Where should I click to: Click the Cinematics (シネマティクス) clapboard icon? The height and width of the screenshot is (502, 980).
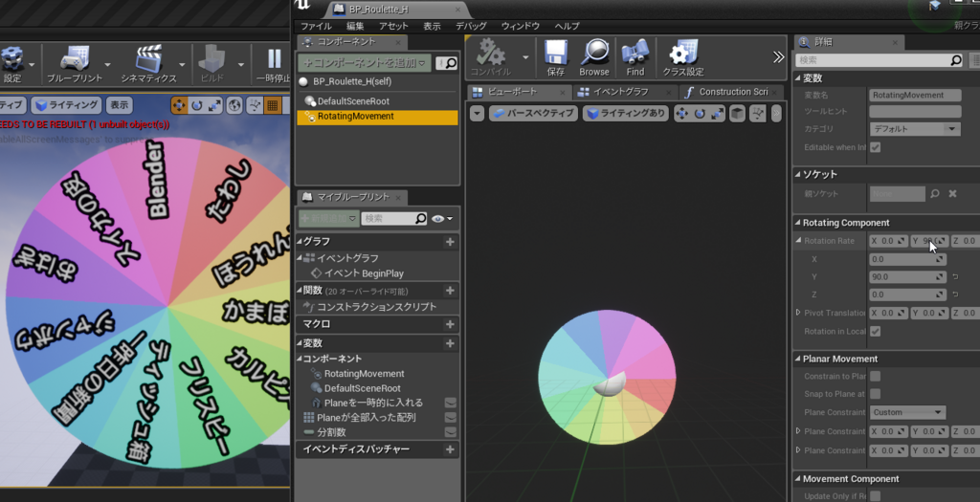point(148,58)
